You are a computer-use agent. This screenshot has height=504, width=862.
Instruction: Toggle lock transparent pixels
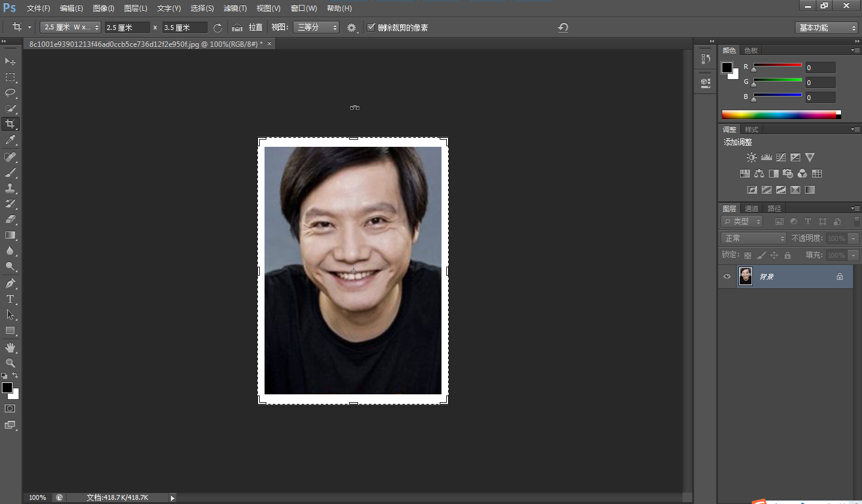(x=747, y=255)
